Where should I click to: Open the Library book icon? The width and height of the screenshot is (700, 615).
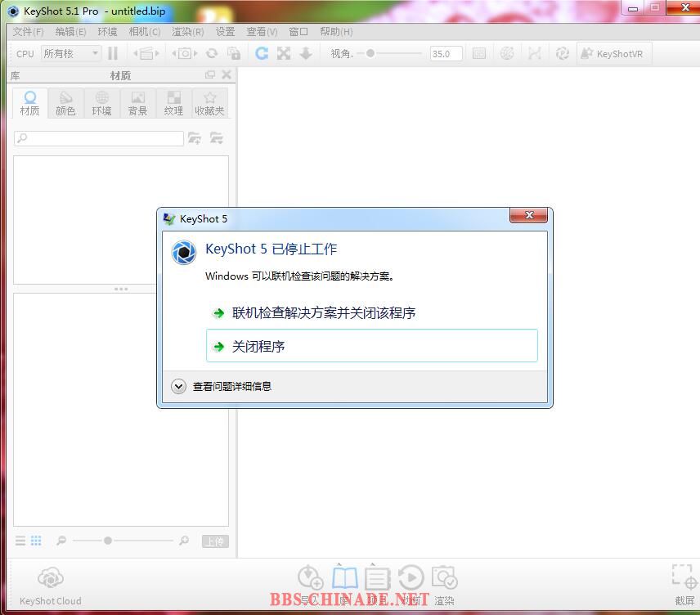[x=344, y=579]
